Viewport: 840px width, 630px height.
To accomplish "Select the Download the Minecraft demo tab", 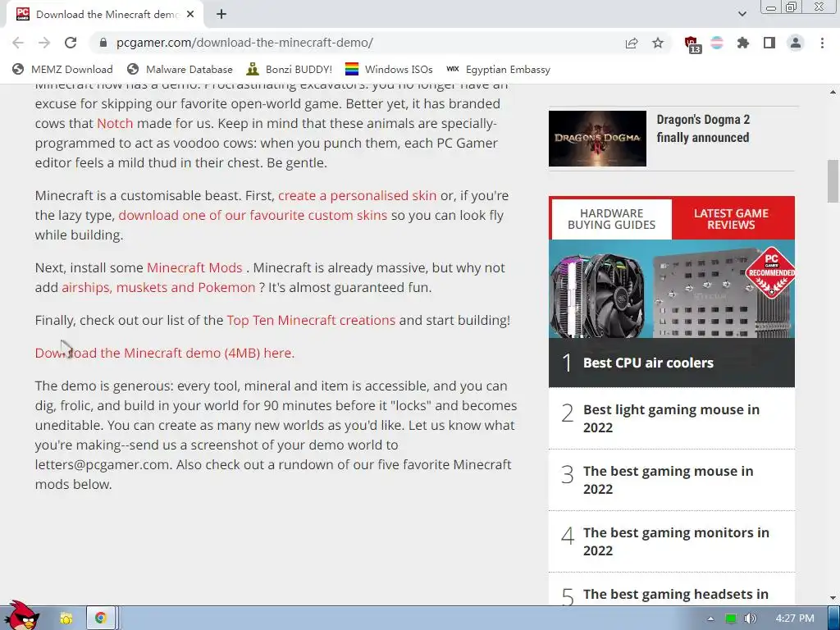I will tap(105, 15).
